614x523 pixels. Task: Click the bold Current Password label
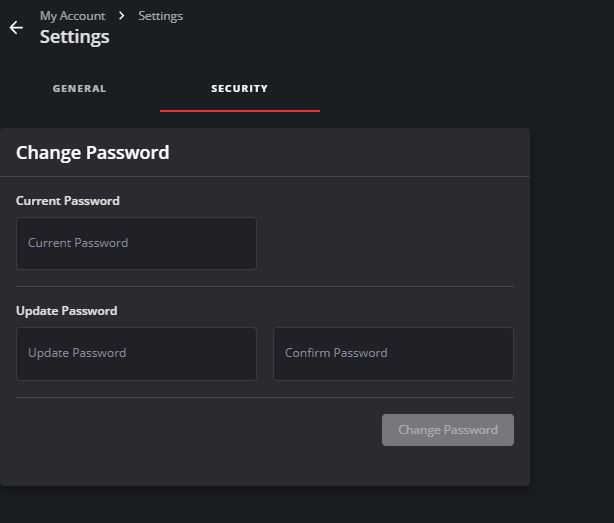pos(68,201)
